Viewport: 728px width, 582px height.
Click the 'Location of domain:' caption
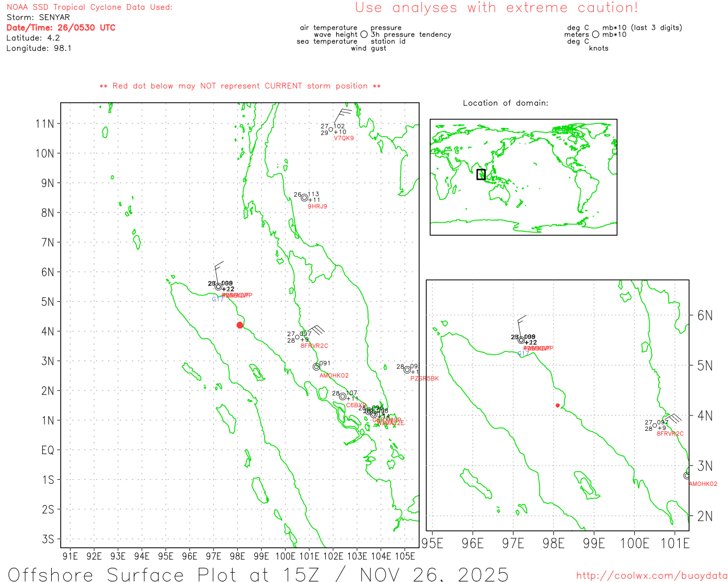[506, 103]
